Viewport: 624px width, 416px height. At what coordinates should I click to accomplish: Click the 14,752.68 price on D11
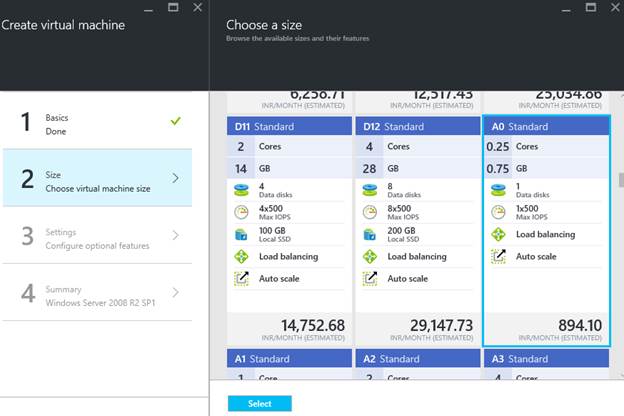tap(313, 326)
